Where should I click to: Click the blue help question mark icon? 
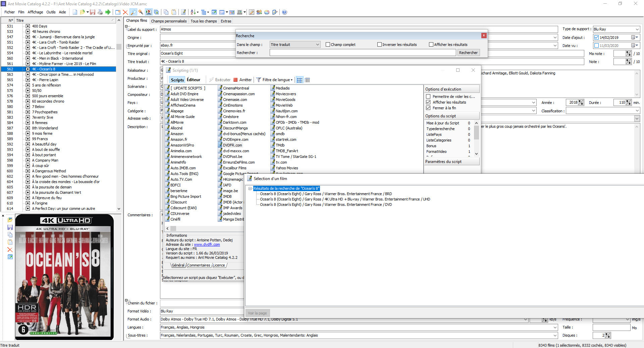point(284,12)
